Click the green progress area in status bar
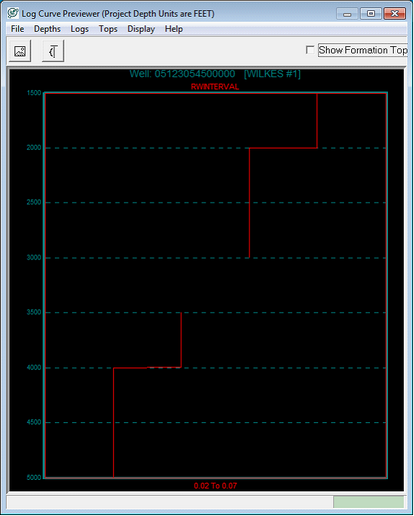The width and height of the screenshot is (414, 516). (x=368, y=502)
